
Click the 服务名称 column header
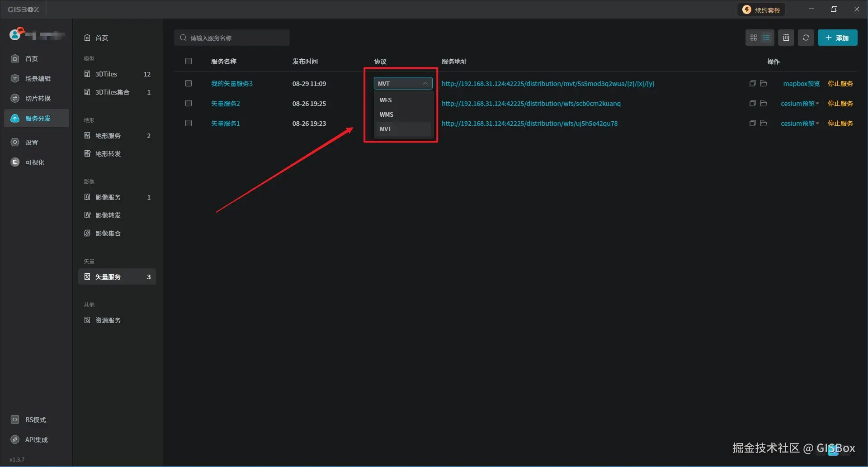coord(224,62)
